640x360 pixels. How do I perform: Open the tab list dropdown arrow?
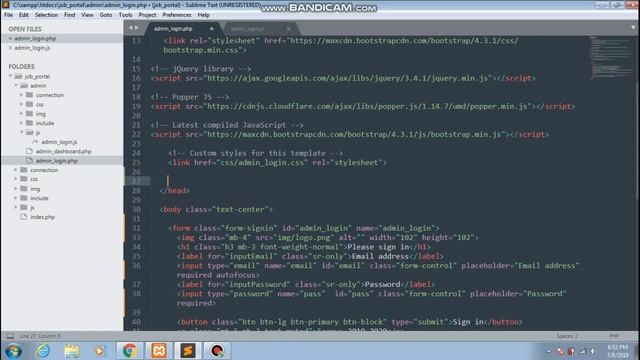(x=633, y=28)
